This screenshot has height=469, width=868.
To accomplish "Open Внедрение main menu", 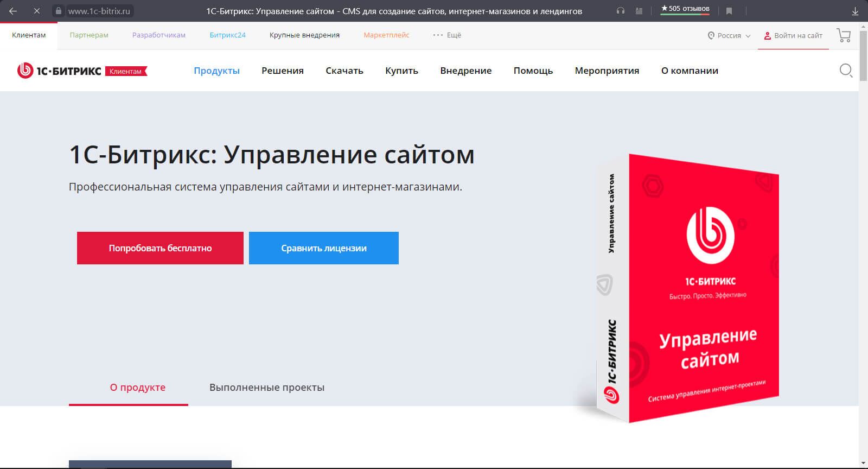I will click(x=466, y=71).
